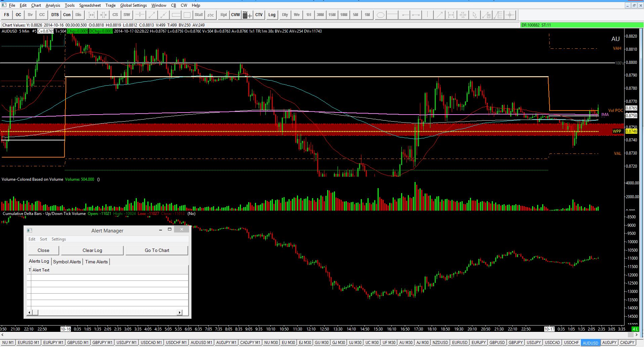Open the NZDUSD chart tab

(440, 343)
